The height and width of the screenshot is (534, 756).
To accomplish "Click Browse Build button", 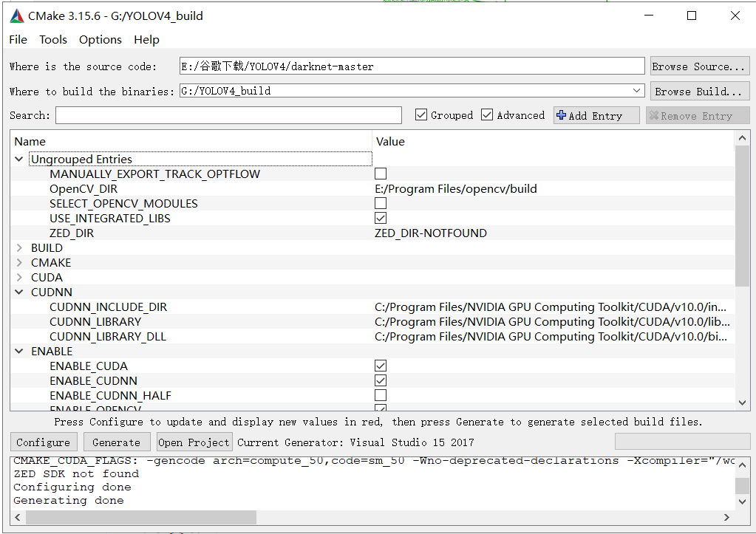I will coord(699,91).
